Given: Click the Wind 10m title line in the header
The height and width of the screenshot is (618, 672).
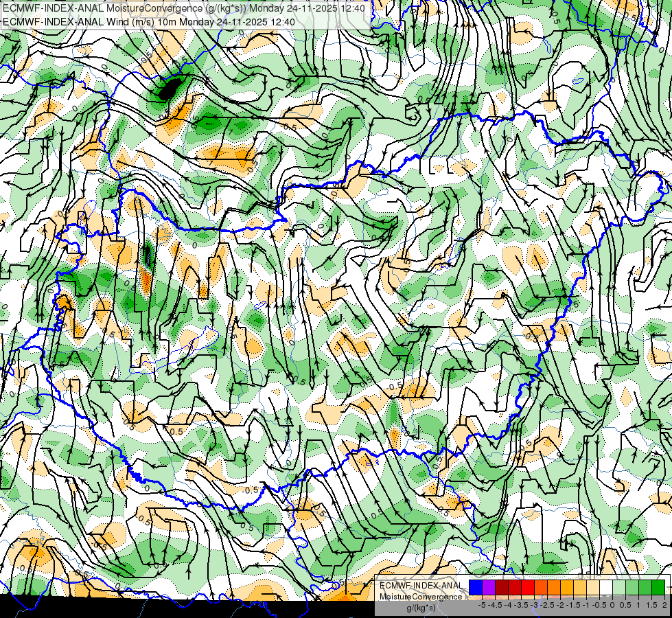Looking at the screenshot, I should click(149, 21).
